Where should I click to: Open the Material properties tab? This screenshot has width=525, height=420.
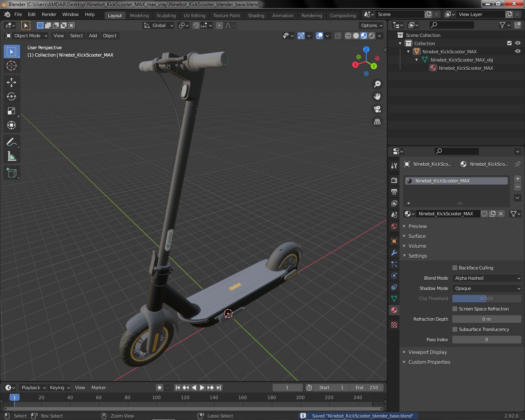coord(394,310)
